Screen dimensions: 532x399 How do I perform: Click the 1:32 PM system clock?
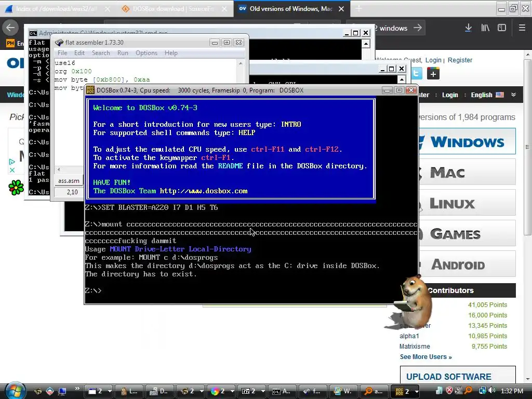(512, 391)
